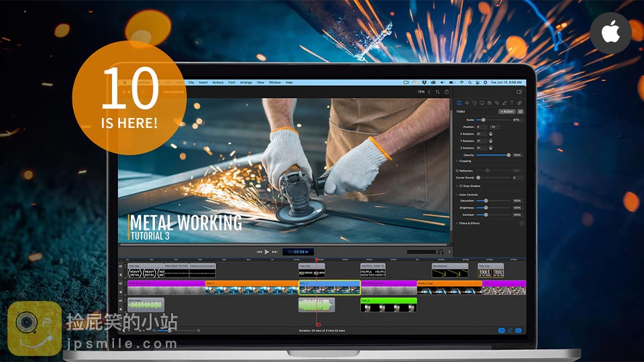The image size is (644, 362).
Task: Click the Apple logo badge
Action: coord(610,32)
